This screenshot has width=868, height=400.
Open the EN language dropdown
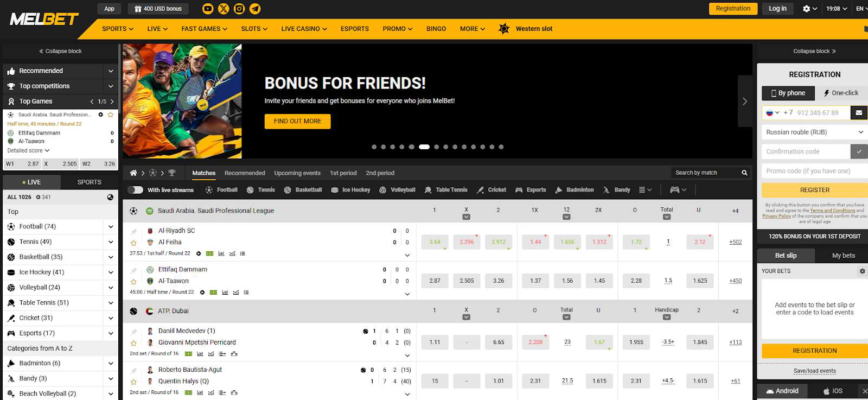(860, 9)
